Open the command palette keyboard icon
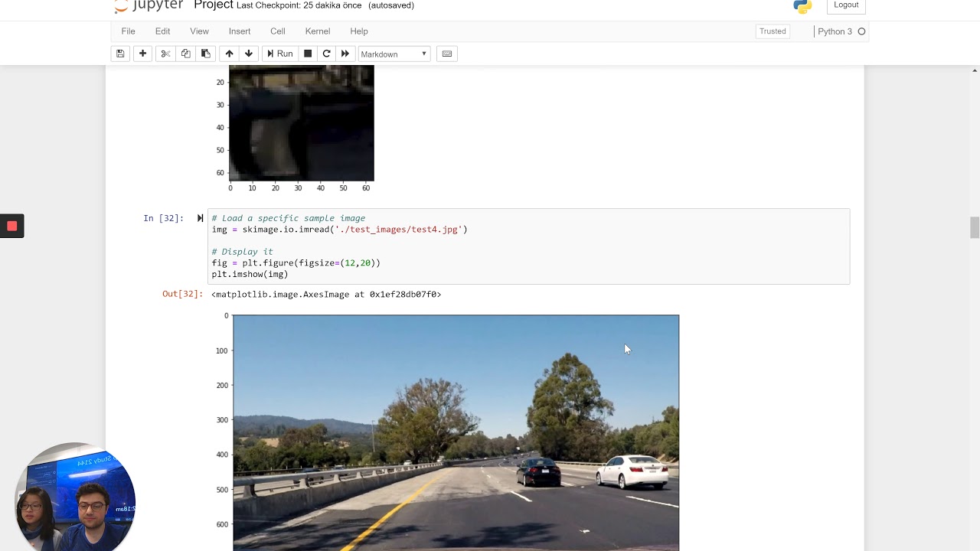The image size is (980, 551). pyautogui.click(x=447, y=54)
